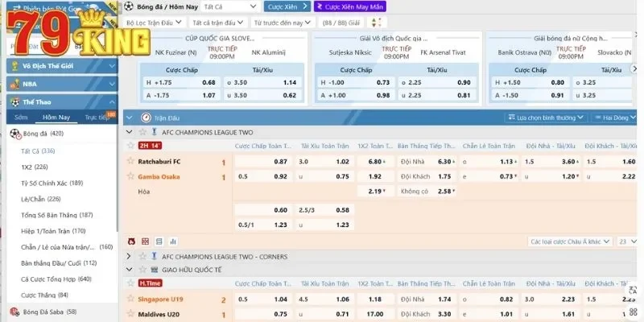Click the clock icon in Trận Đấu header
This screenshot has width=644, height=322.
pyautogui.click(x=147, y=117)
